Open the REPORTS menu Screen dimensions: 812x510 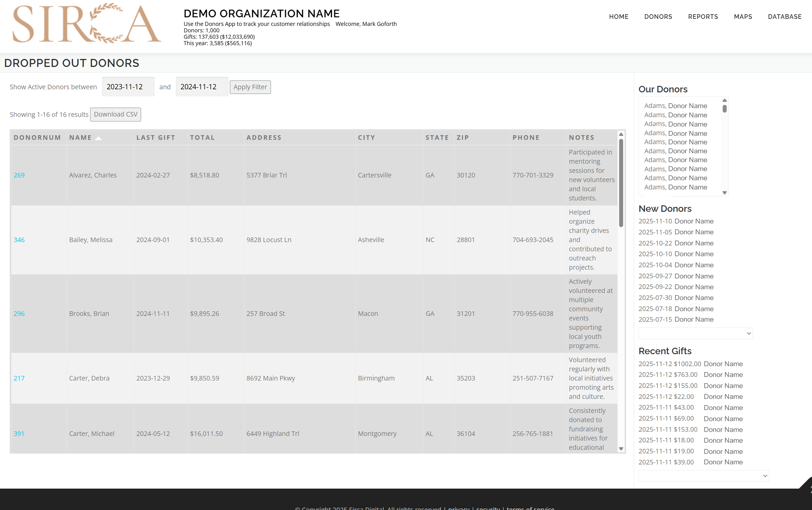(x=703, y=17)
